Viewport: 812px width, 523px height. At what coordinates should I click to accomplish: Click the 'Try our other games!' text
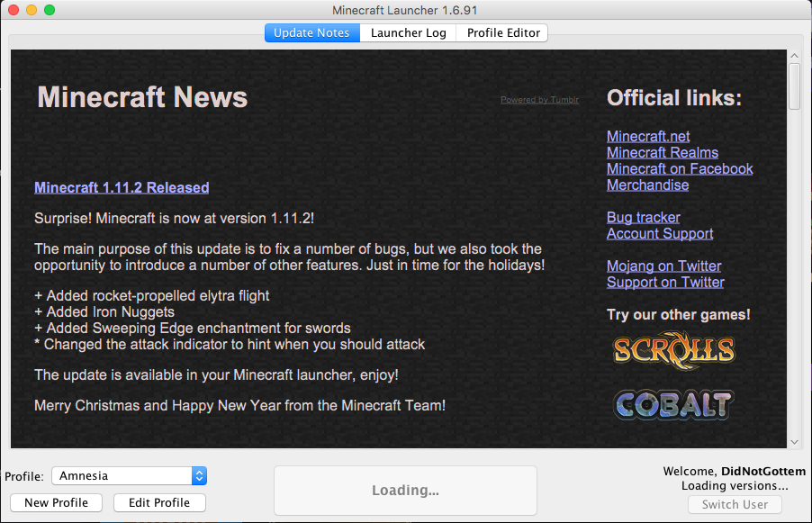[679, 315]
